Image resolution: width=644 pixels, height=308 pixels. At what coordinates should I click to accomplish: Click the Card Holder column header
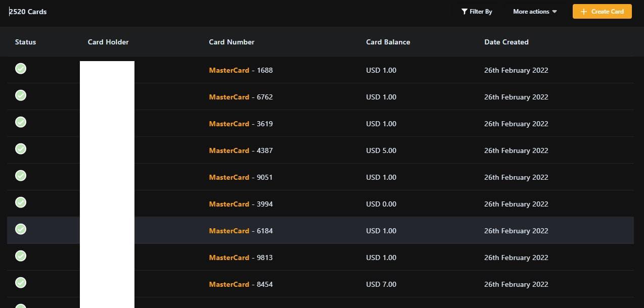108,42
